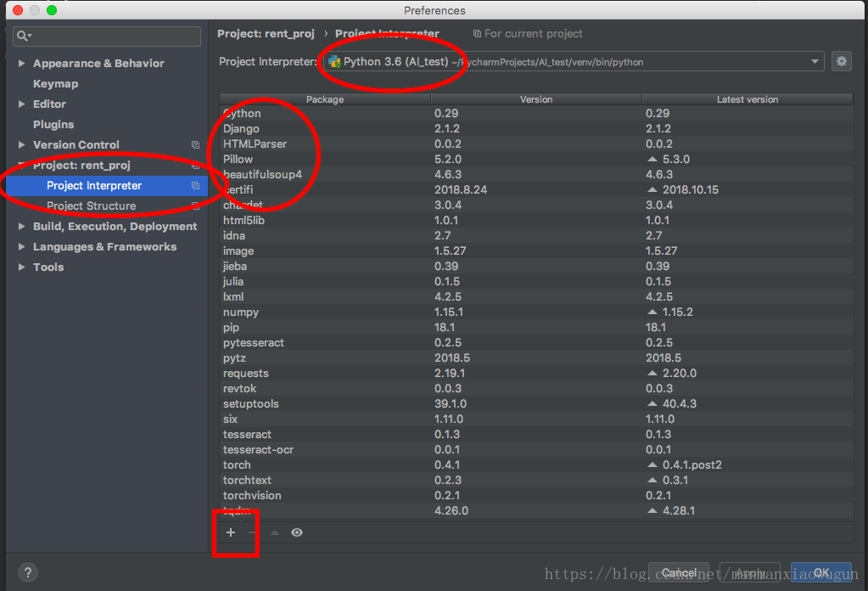Click the OK button
The width and height of the screenshot is (868, 591).
tap(821, 572)
